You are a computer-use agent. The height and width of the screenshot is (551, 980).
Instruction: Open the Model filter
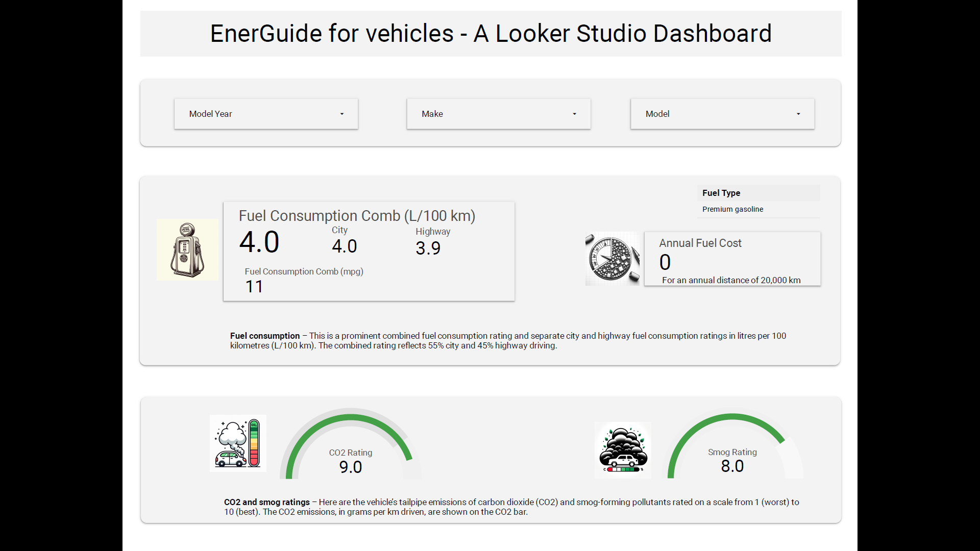click(722, 114)
